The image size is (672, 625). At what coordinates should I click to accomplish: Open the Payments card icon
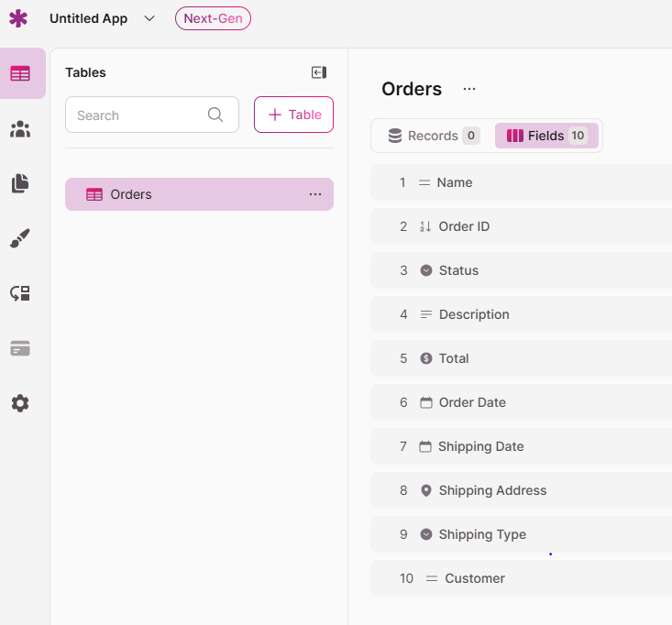20,348
